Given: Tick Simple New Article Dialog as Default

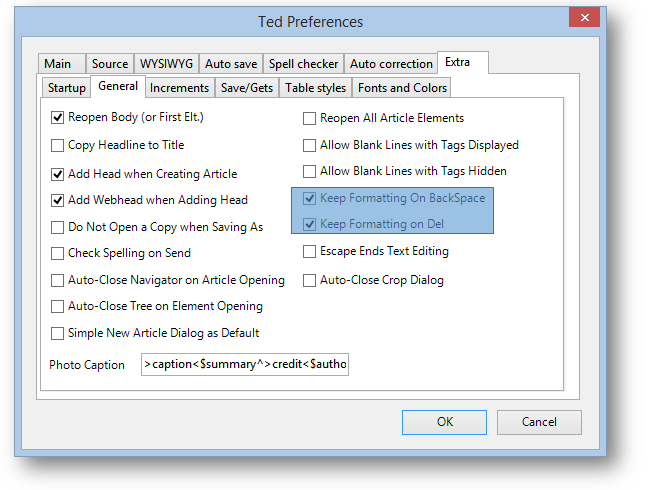Looking at the screenshot, I should 57,334.
